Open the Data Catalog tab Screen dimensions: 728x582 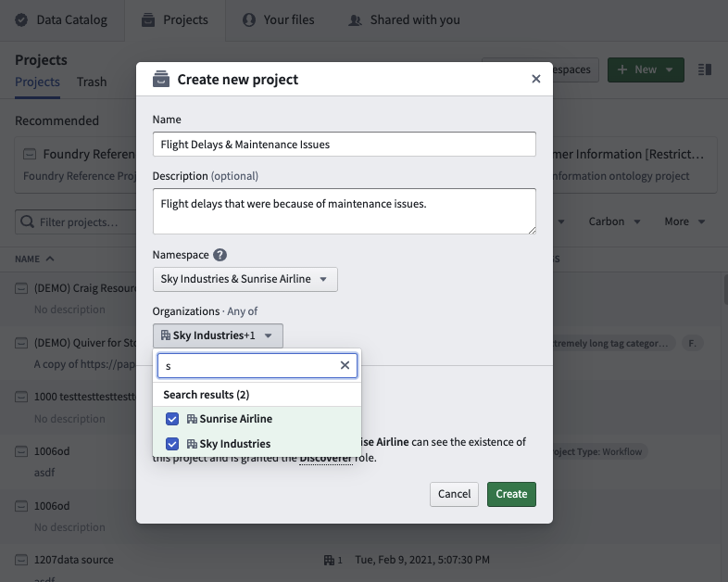(62, 20)
